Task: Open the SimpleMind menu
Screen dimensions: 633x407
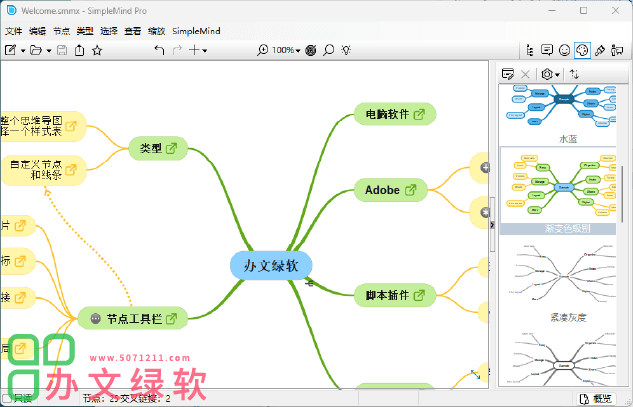Action: 196,31
